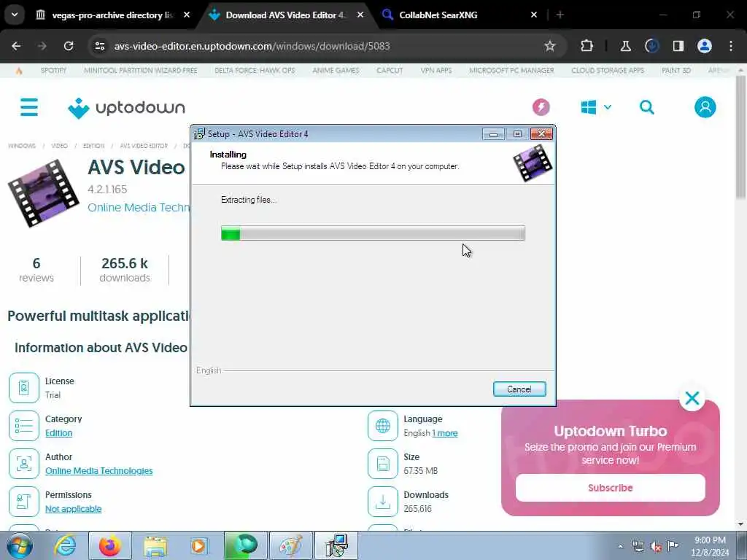Close the Uptodown Turbo promo banner
This screenshot has height=560, width=747.
coord(692,398)
